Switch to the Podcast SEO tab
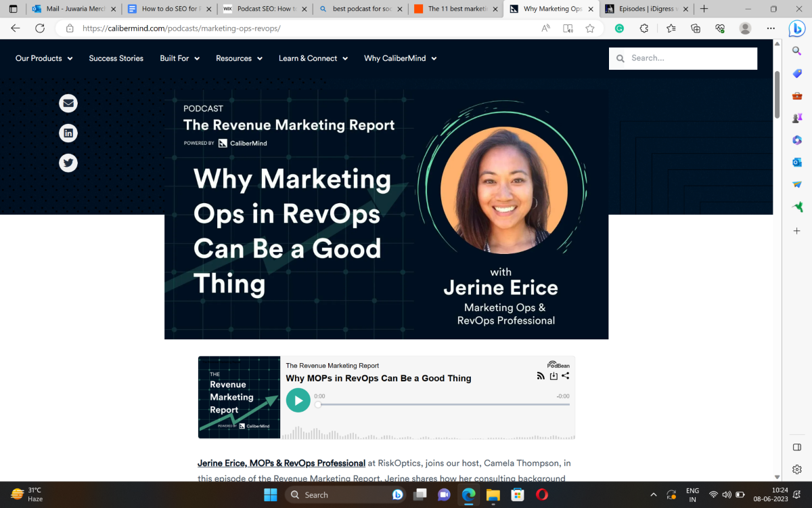This screenshot has width=812, height=508. tap(265, 9)
